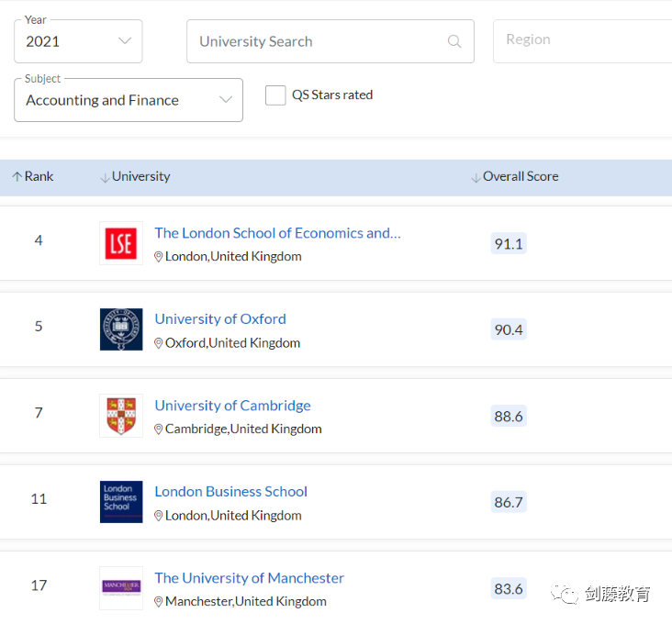Click the 88.6 overall score

(x=509, y=417)
